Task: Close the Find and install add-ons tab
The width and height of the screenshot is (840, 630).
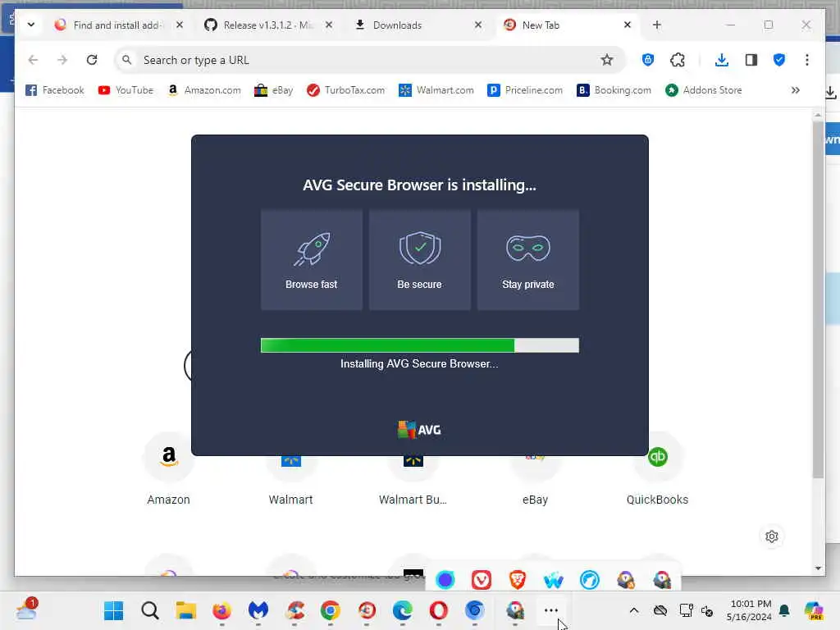Action: pos(180,25)
